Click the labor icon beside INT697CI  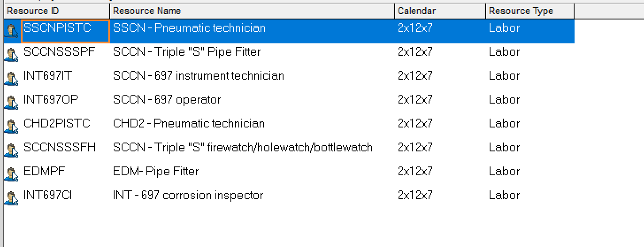pos(11,198)
